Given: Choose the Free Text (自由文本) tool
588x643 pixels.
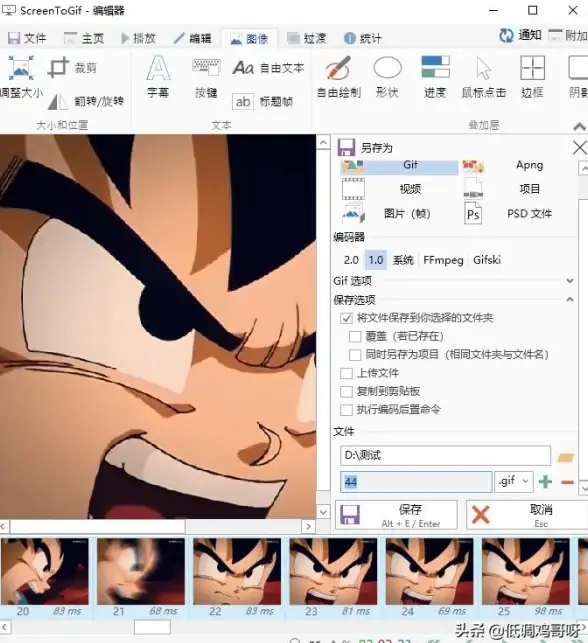Looking at the screenshot, I should 269,68.
